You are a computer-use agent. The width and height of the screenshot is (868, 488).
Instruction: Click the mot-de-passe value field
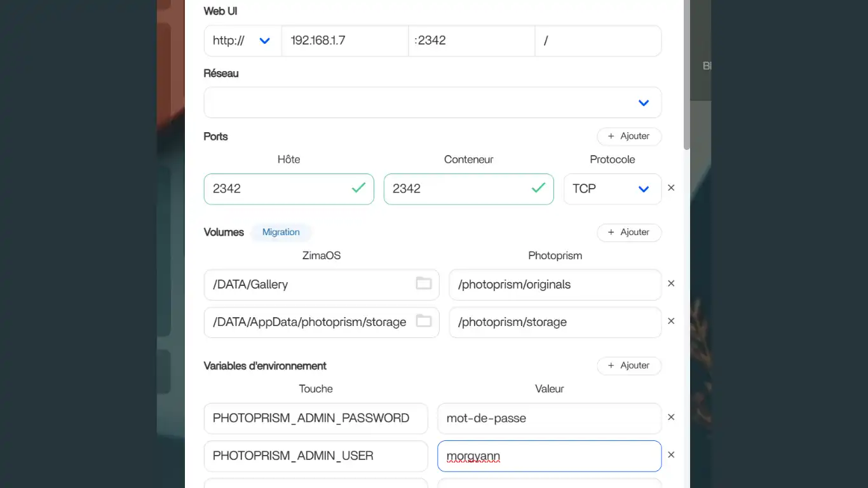coord(549,418)
